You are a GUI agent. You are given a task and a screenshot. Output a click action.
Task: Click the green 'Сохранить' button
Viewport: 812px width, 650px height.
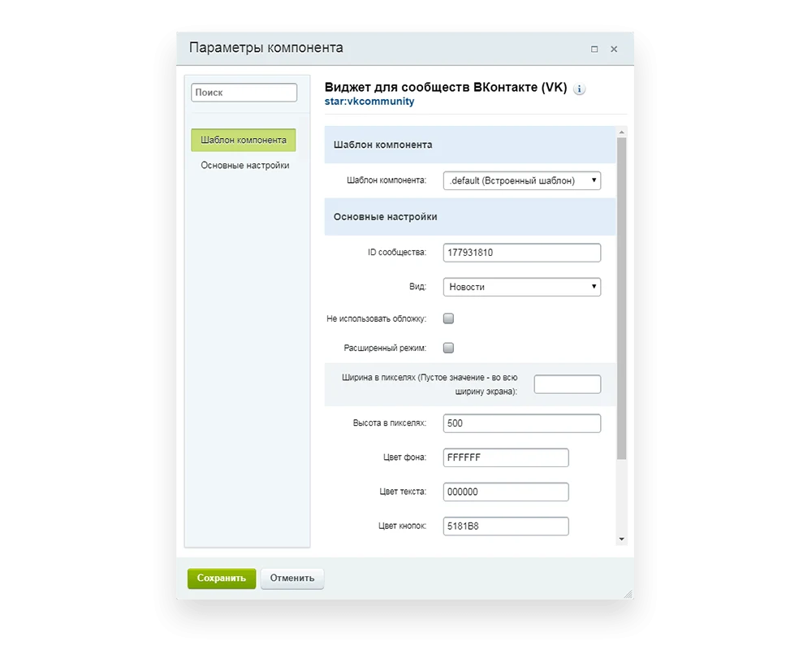coord(222,578)
